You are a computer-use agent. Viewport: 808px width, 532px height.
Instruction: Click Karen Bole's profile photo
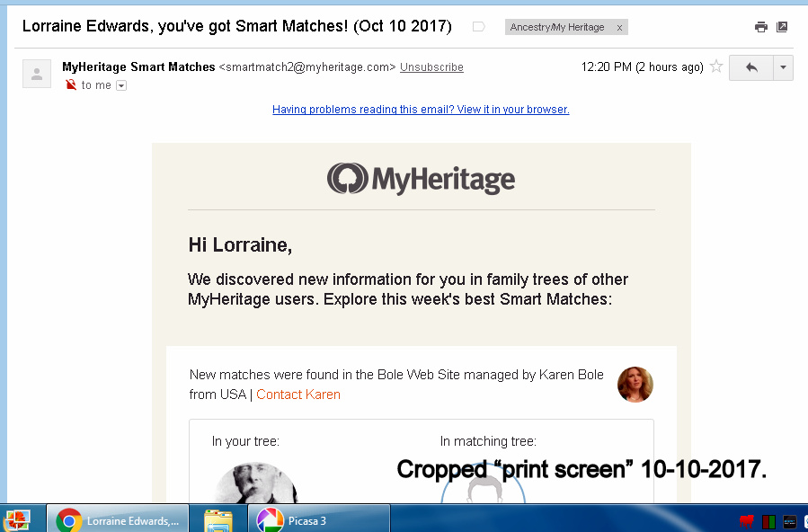tap(635, 385)
